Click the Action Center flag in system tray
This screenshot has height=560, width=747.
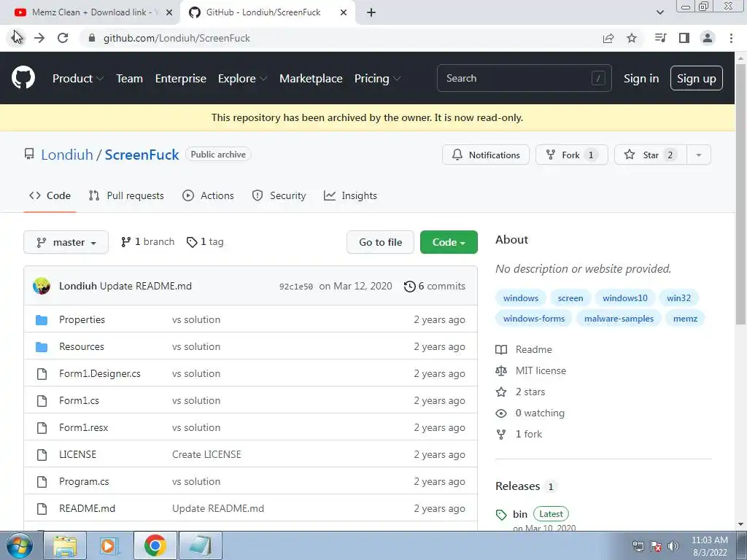tap(656, 546)
